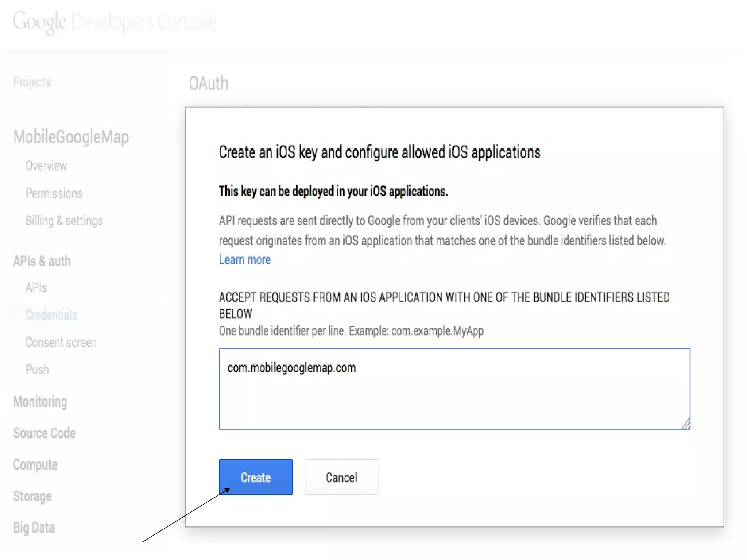Select Credentials in the sidebar

[51, 315]
